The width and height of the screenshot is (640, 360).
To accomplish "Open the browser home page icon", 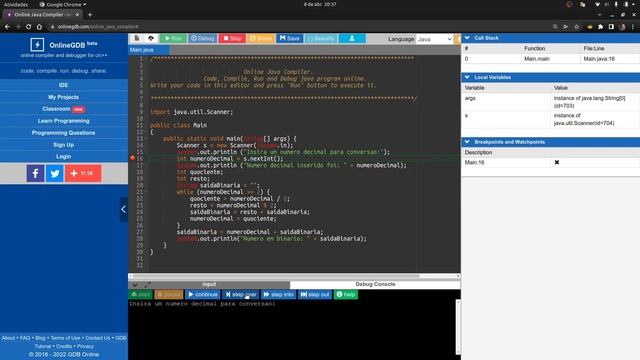I will pos(39,27).
